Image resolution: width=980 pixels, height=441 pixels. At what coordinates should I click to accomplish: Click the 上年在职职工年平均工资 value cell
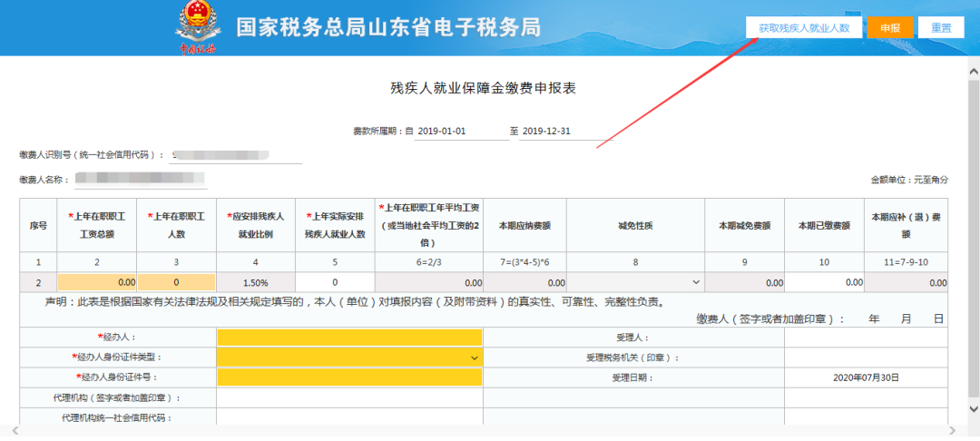point(429,282)
